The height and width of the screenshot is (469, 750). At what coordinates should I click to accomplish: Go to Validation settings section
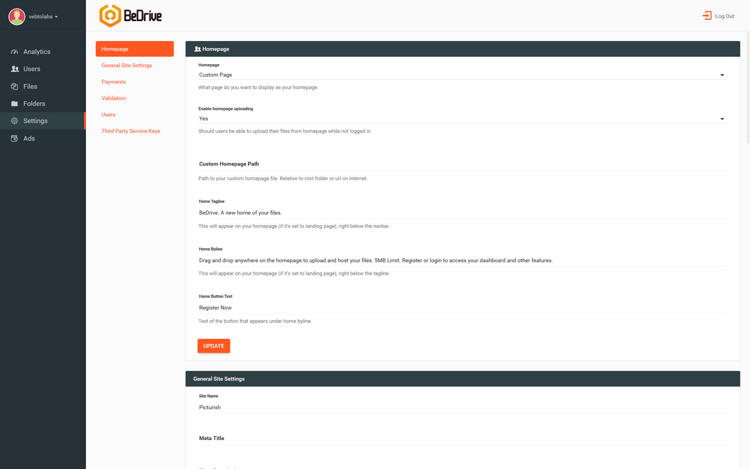point(113,98)
